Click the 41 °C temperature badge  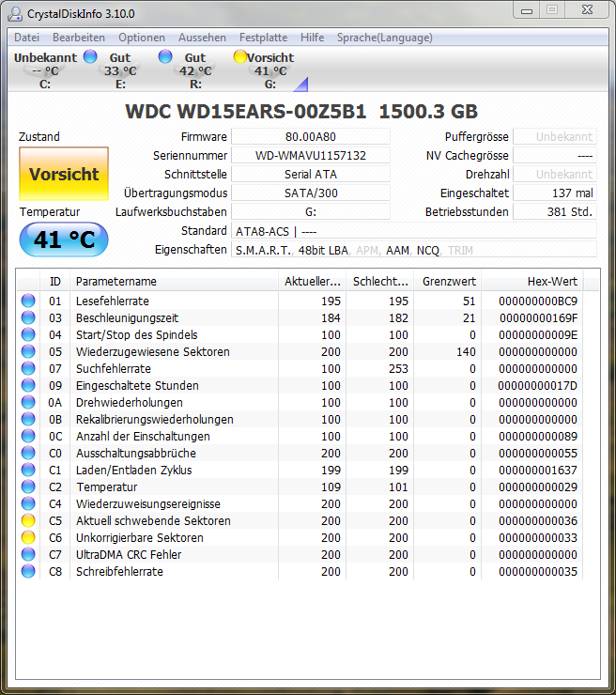(x=64, y=239)
